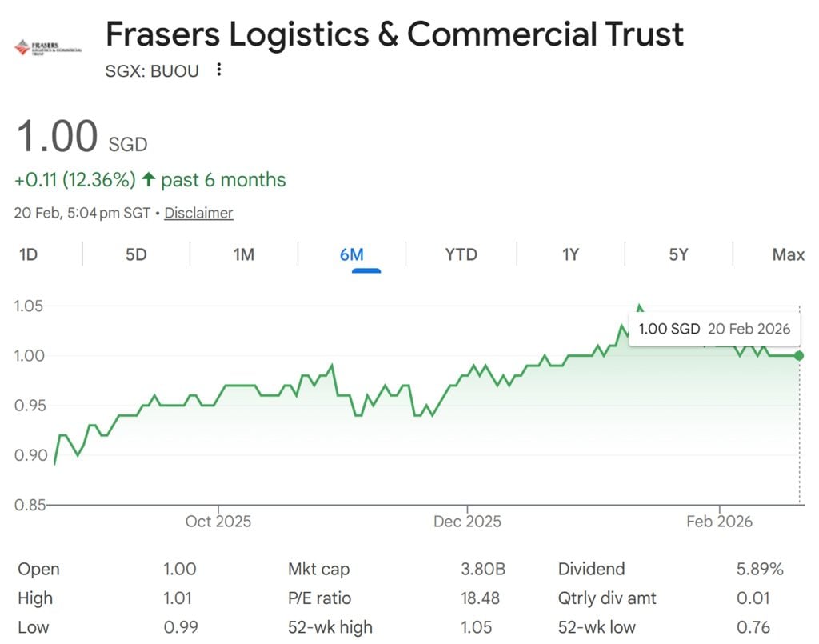819x644 pixels.
Task: Open the Disclaimer link
Action: coord(198,213)
